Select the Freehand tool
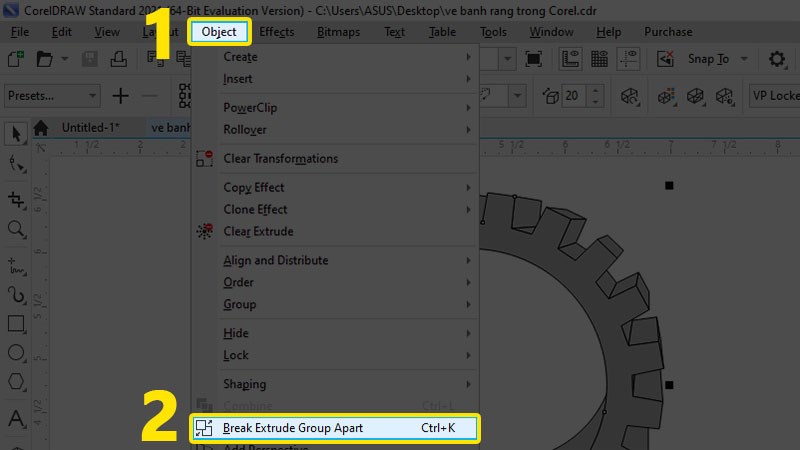Screen dimensions: 800x450 tap(16, 266)
